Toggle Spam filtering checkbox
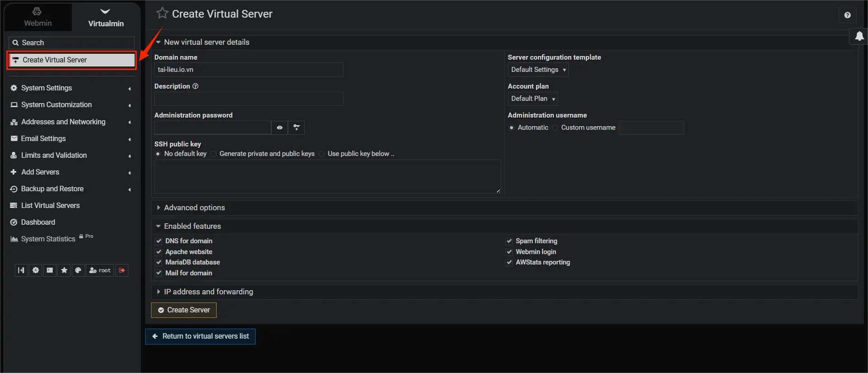 [x=509, y=241]
